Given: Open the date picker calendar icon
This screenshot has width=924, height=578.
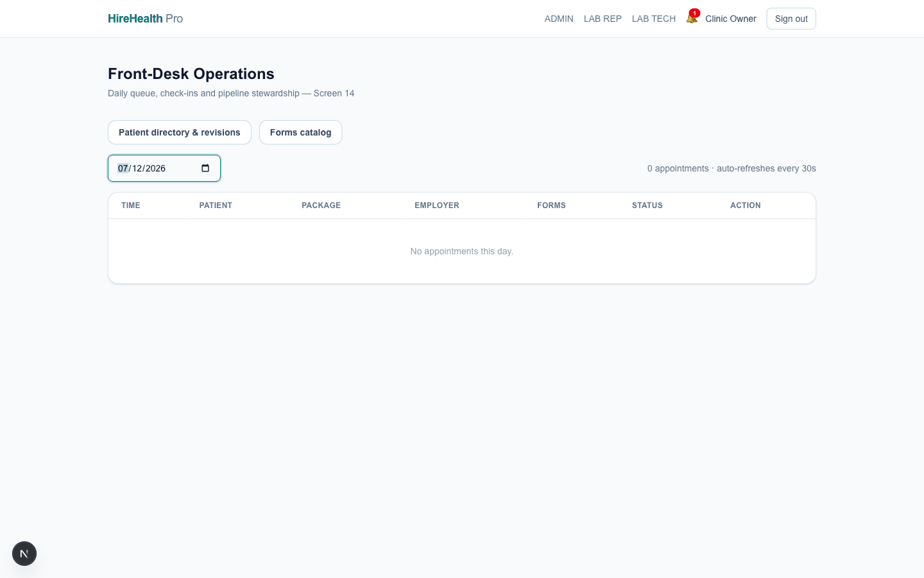Looking at the screenshot, I should [x=205, y=168].
